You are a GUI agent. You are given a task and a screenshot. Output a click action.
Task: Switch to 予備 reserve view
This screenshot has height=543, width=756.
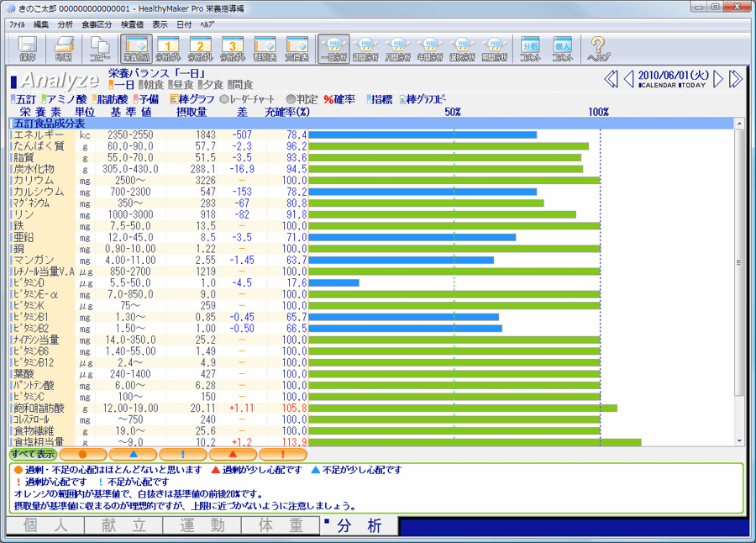(x=146, y=99)
